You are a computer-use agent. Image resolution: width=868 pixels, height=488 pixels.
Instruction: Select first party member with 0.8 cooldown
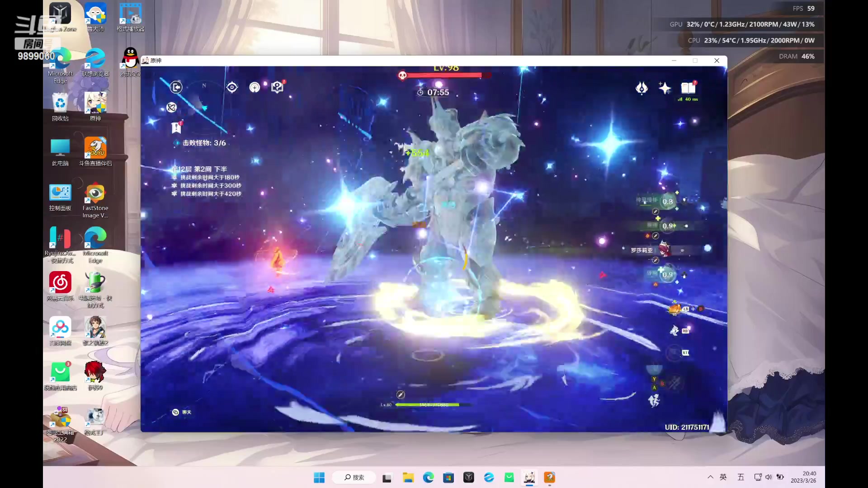pyautogui.click(x=667, y=202)
